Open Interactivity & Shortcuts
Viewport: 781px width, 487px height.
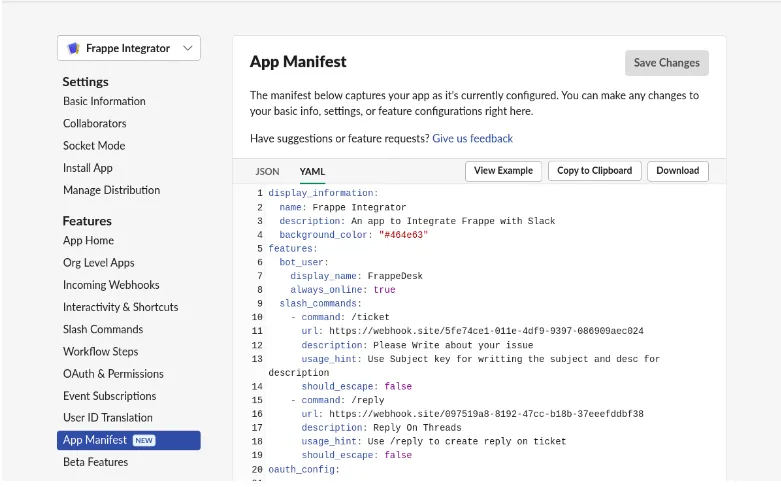(x=121, y=307)
